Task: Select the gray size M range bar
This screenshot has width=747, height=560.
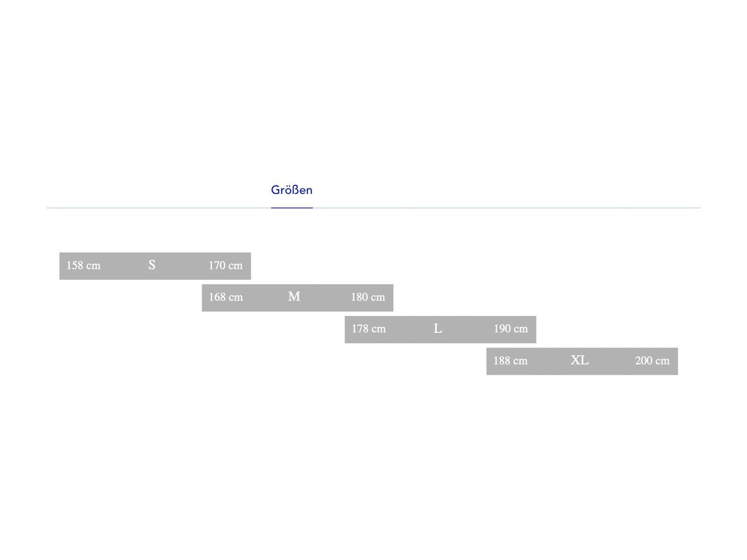Action: point(266,305)
